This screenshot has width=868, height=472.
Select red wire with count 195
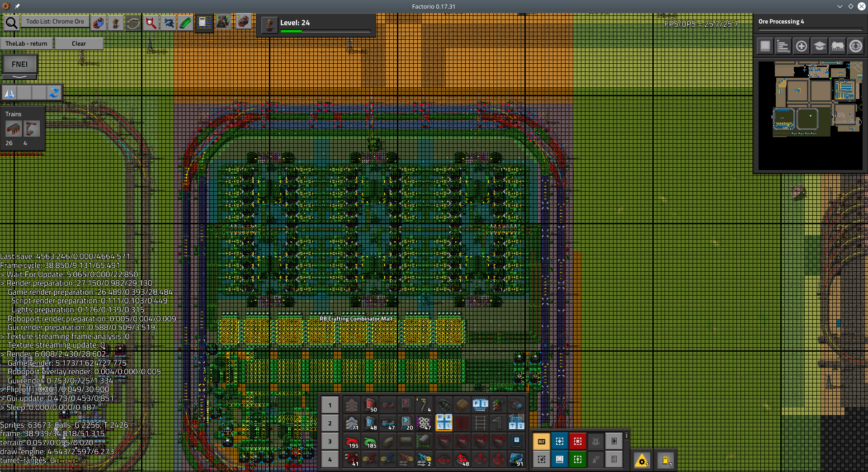pyautogui.click(x=352, y=441)
